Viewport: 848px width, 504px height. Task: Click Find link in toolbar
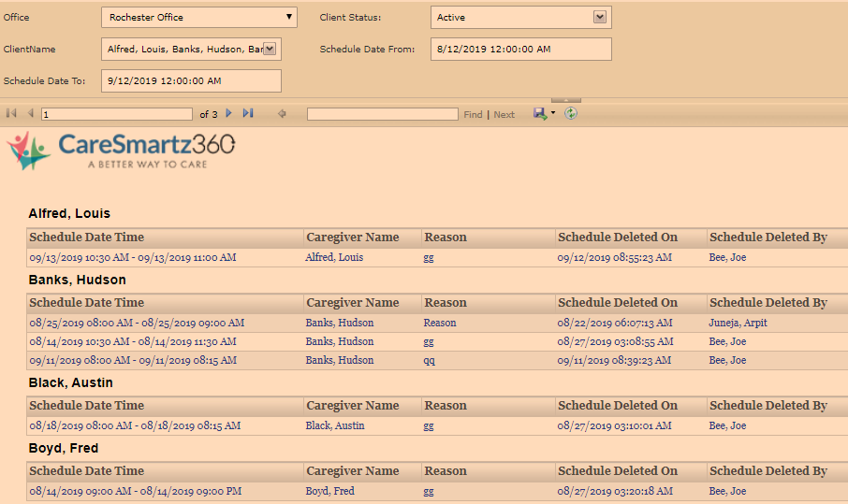(473, 114)
